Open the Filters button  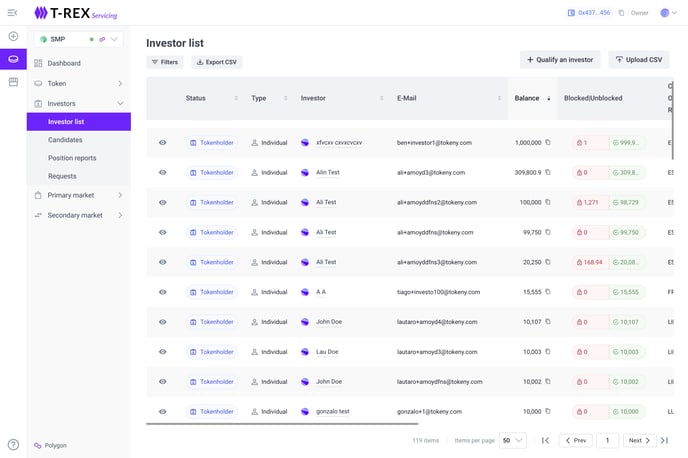pyautogui.click(x=165, y=62)
